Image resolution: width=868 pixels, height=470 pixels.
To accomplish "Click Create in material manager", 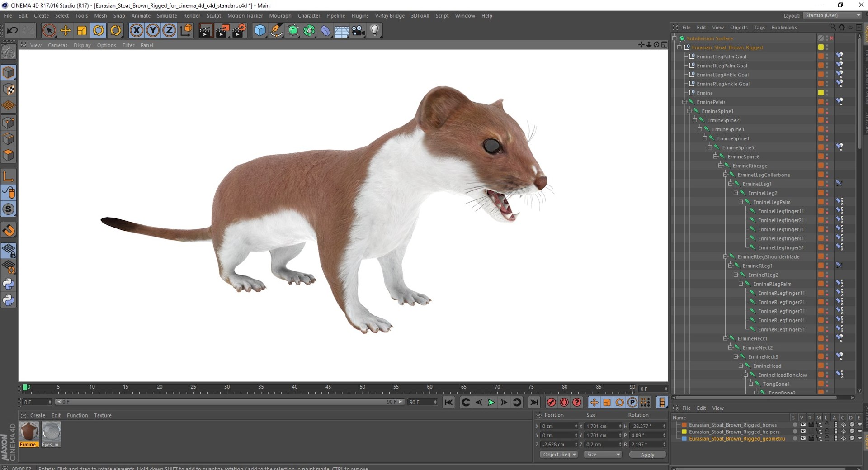I will pyautogui.click(x=38, y=415).
